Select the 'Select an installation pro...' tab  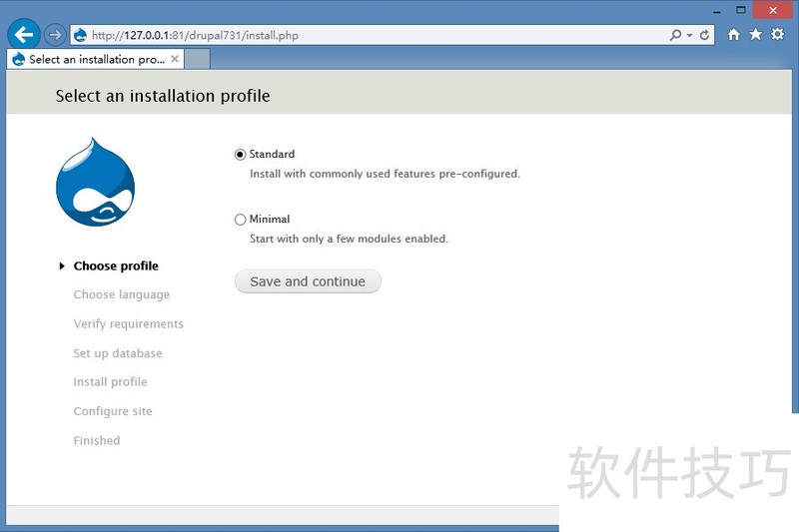pyautogui.click(x=95, y=59)
